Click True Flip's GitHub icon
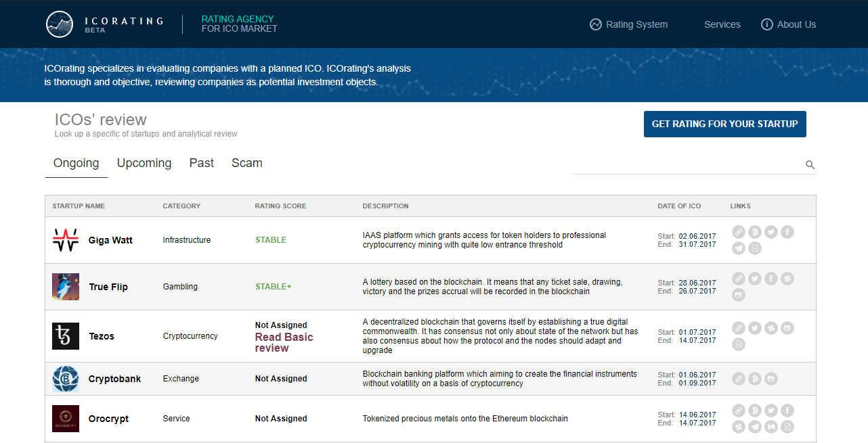 (739, 295)
